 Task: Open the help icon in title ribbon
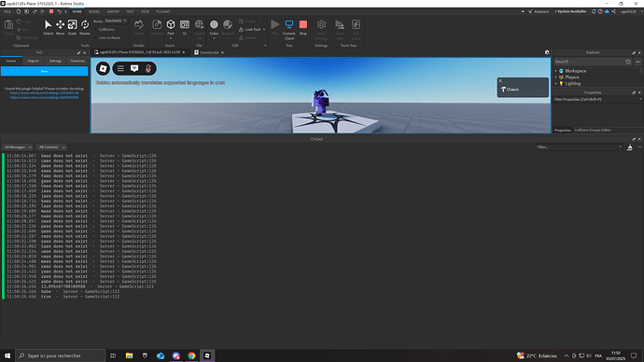[x=600, y=11]
